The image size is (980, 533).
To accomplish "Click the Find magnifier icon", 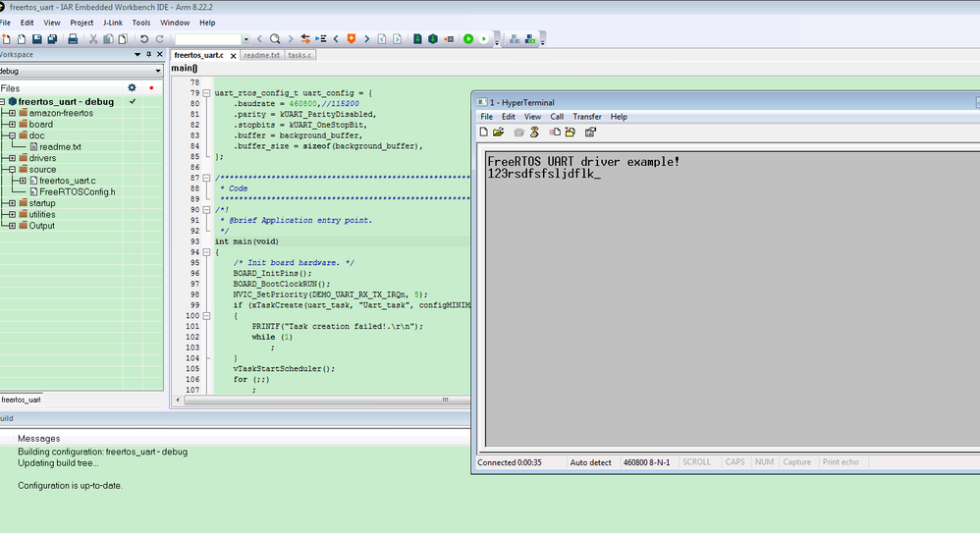I will pos(275,38).
